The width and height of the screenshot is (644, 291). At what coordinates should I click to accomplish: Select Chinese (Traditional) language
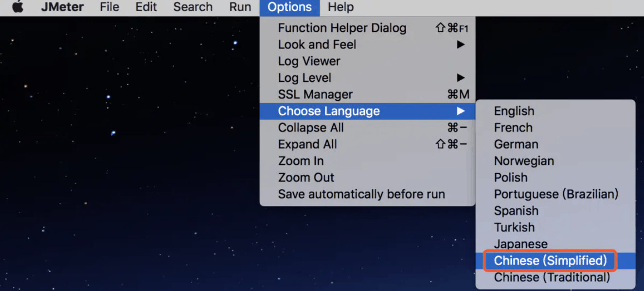(555, 277)
